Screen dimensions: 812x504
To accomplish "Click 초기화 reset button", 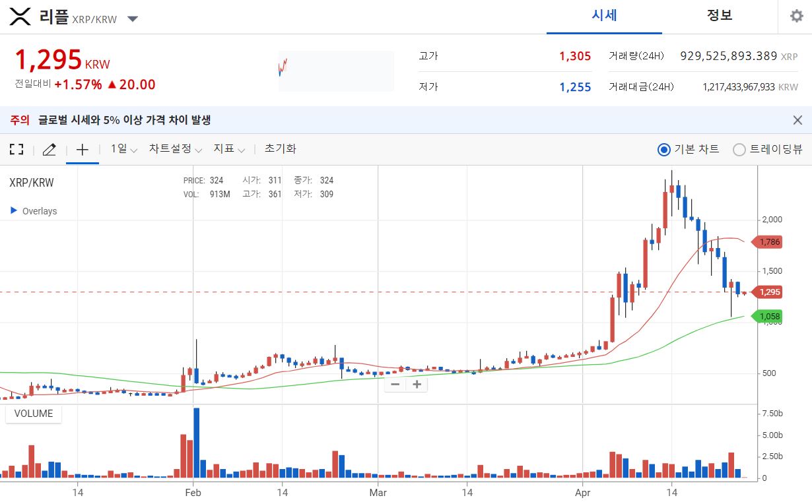I will pos(281,149).
